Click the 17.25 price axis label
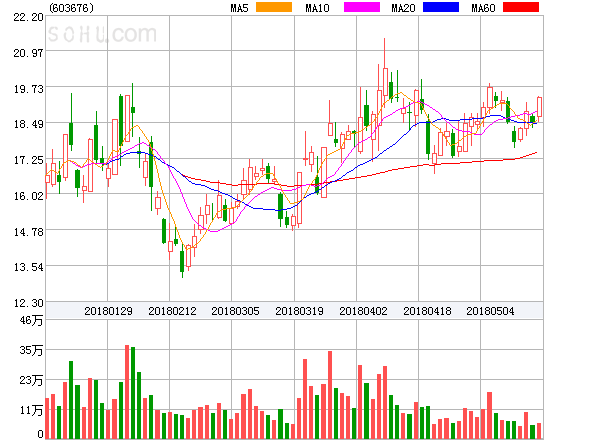Screen dimensions: 600x440 (x=28, y=160)
